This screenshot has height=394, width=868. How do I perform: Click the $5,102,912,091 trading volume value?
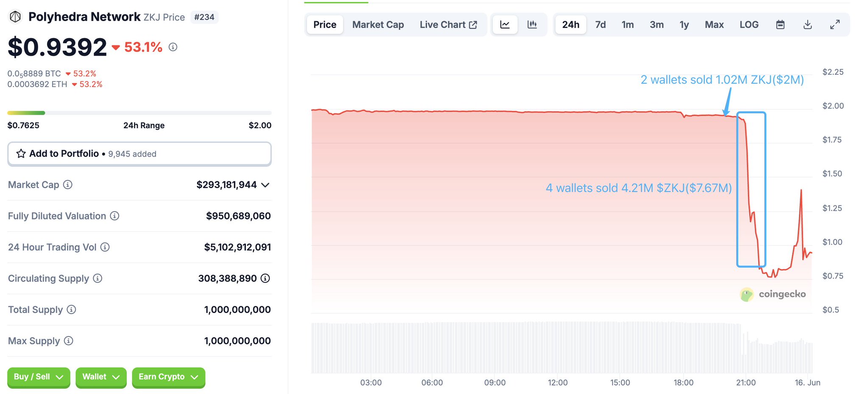[x=237, y=247]
